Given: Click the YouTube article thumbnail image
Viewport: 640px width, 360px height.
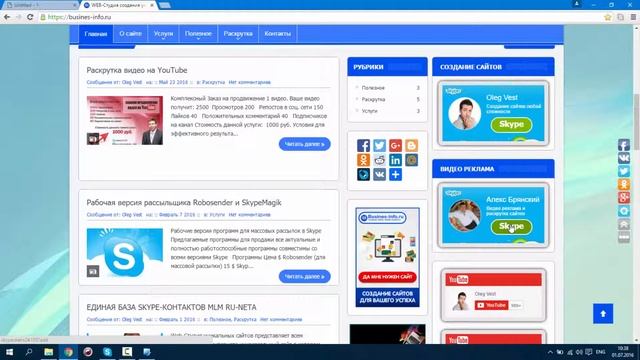Looking at the screenshot, I should tap(124, 120).
